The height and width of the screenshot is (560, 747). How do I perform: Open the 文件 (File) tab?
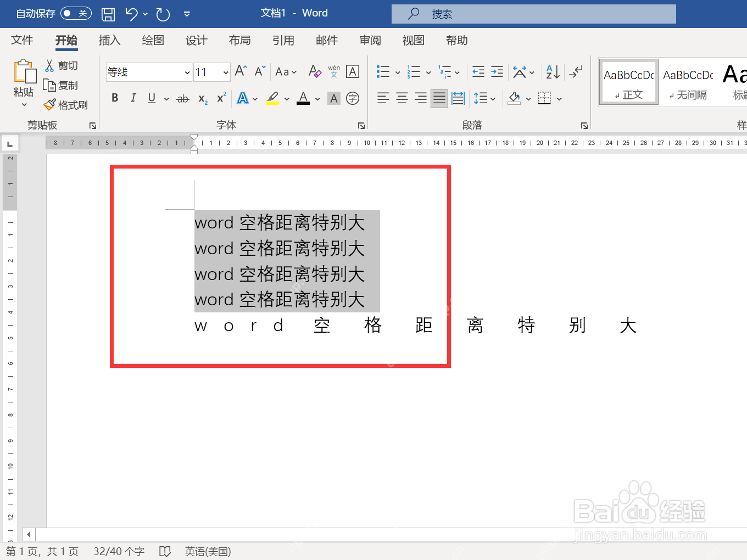pos(22,40)
